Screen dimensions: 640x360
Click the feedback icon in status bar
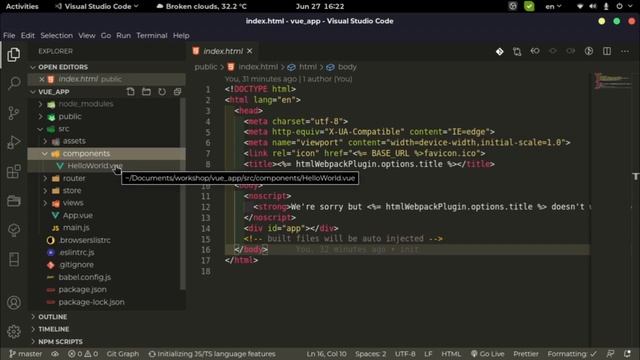(x=611, y=354)
